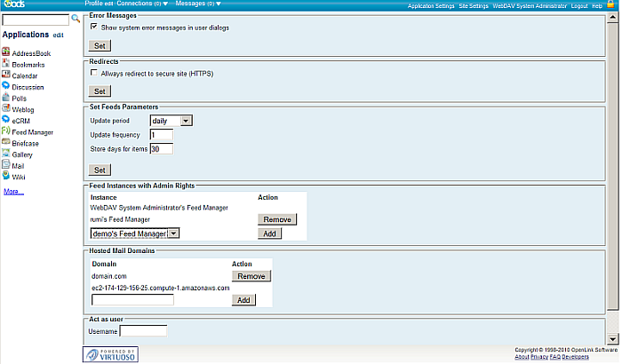Click the Gallery sidebar icon
The height and width of the screenshot is (364, 622).
(x=6, y=154)
